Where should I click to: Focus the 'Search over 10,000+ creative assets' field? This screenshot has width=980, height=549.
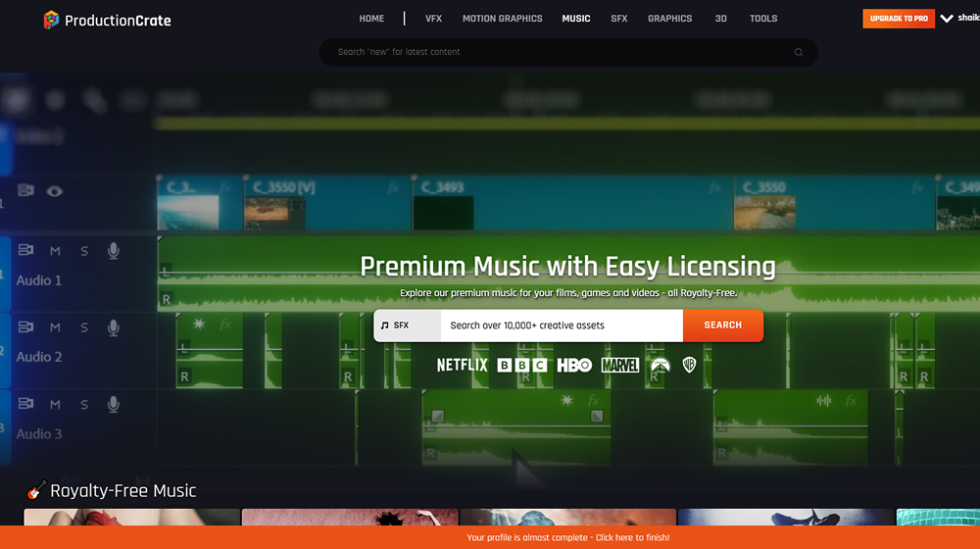(x=562, y=325)
